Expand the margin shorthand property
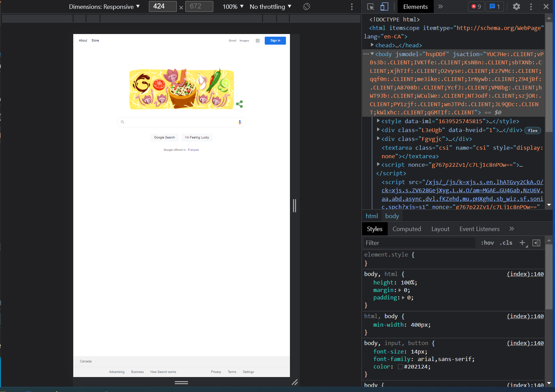 coord(400,290)
